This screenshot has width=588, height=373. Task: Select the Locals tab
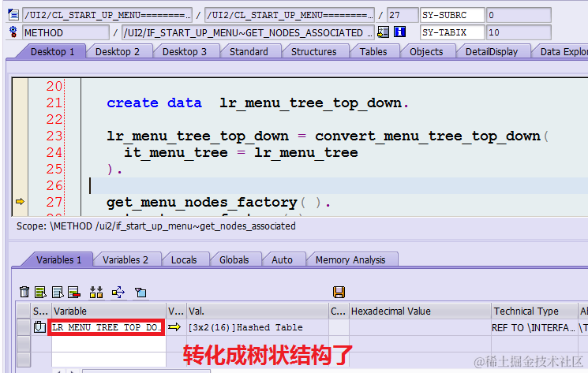tap(184, 260)
